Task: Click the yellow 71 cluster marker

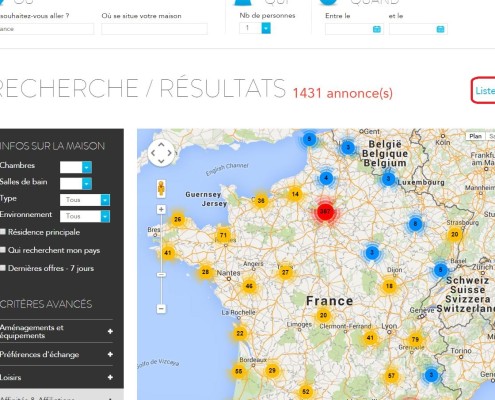Action: point(223,235)
